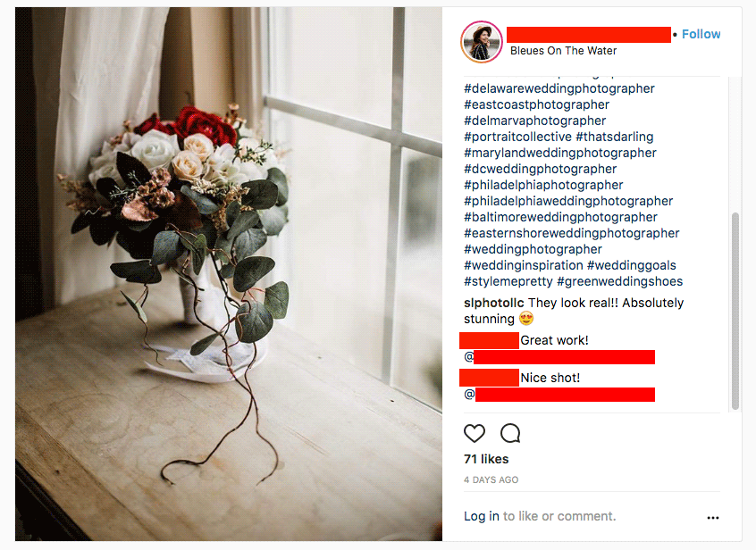Visit the slphotollc commenter profile
The height and width of the screenshot is (550, 756).
[x=493, y=303]
